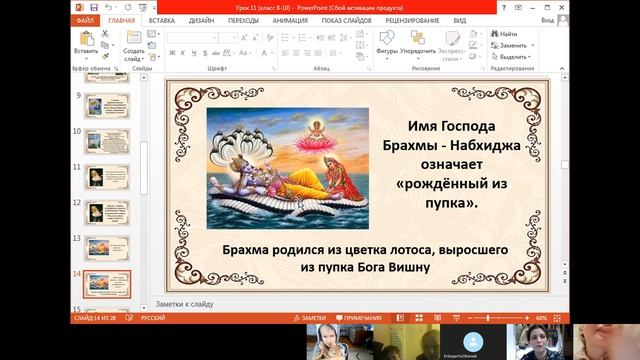The image size is (640, 360).
Task: Open the ФАЙЛ file menu
Action: pos(85,20)
